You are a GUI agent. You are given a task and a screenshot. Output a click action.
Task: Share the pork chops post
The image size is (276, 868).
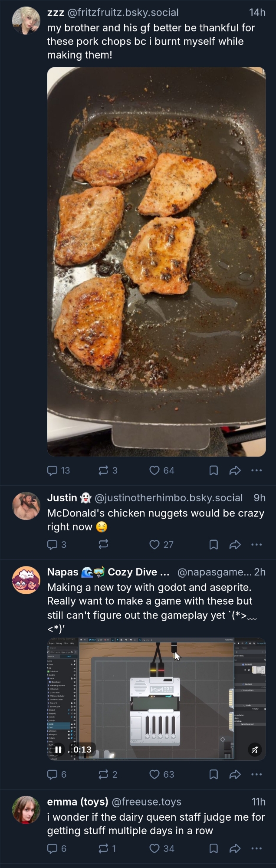pos(235,470)
